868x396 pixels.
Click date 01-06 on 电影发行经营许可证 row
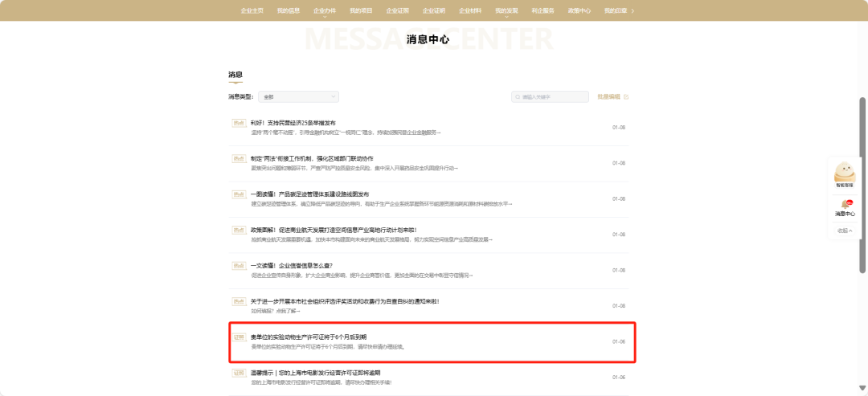618,378
